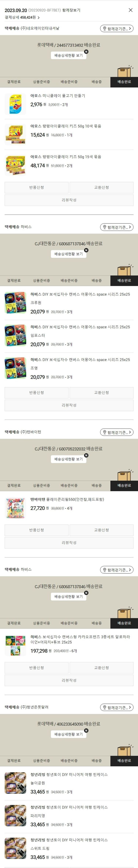The width and height of the screenshot is (138, 868).
Task: Open 함께걷기 button for (주)청년은못말려
Action: [116, 707]
